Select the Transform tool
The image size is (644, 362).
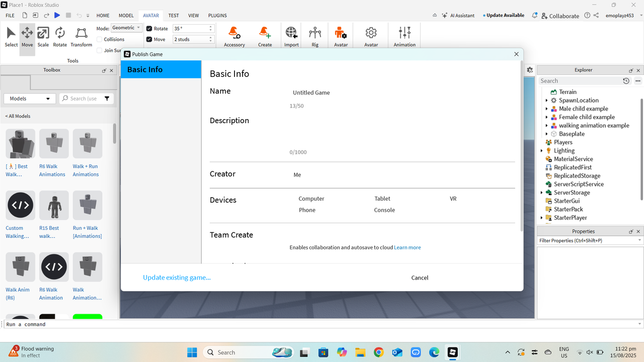[x=81, y=38]
